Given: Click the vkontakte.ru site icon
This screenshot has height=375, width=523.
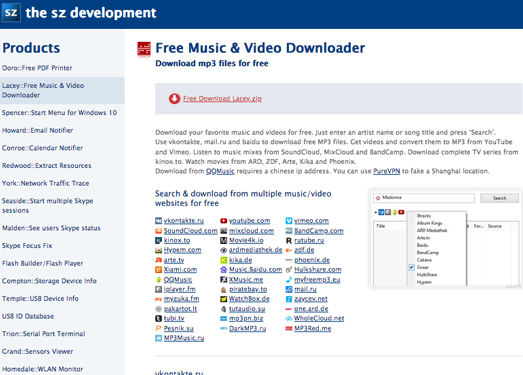Looking at the screenshot, I should (158, 221).
